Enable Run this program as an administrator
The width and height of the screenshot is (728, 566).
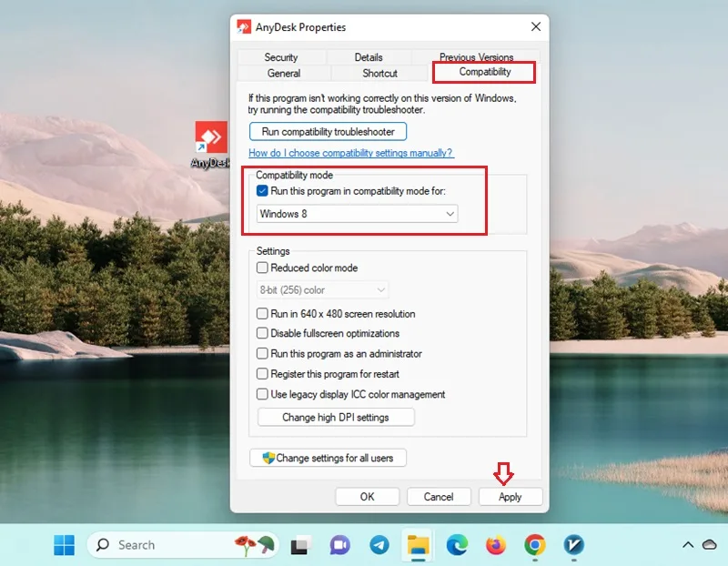pos(262,353)
